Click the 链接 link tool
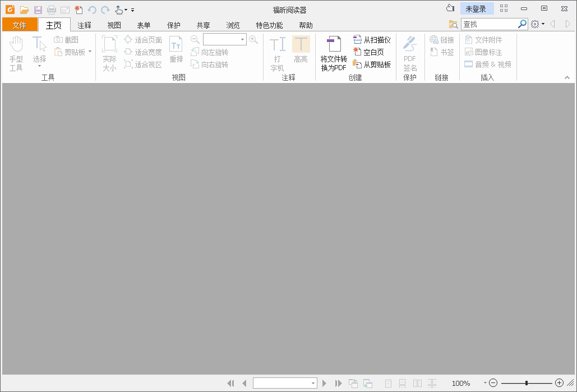 [x=442, y=40]
